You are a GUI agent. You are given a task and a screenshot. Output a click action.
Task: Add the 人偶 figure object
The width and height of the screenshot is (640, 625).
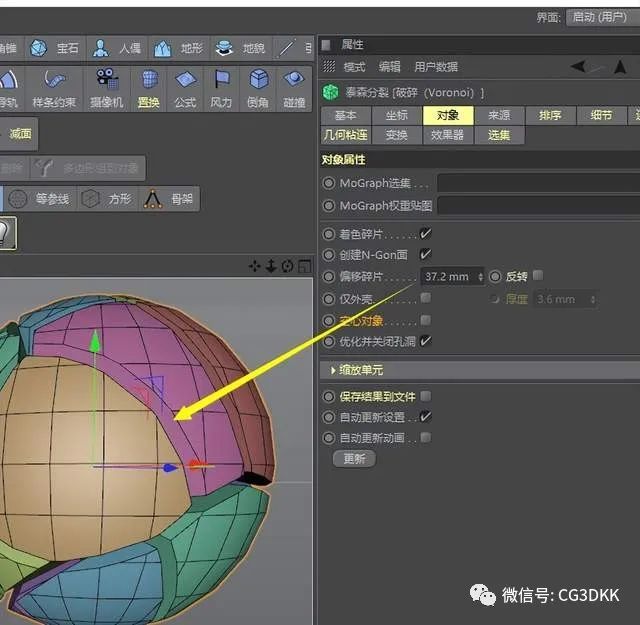click(117, 49)
